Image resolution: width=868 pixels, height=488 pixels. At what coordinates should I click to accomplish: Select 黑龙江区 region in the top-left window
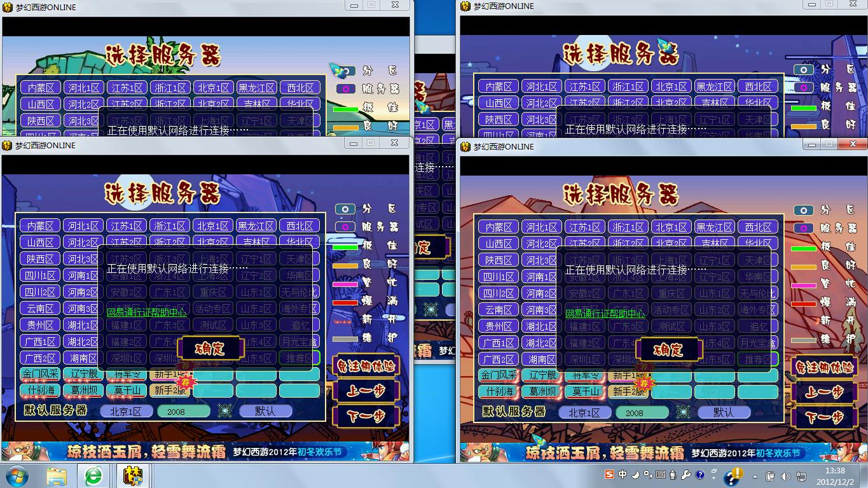pyautogui.click(x=256, y=88)
